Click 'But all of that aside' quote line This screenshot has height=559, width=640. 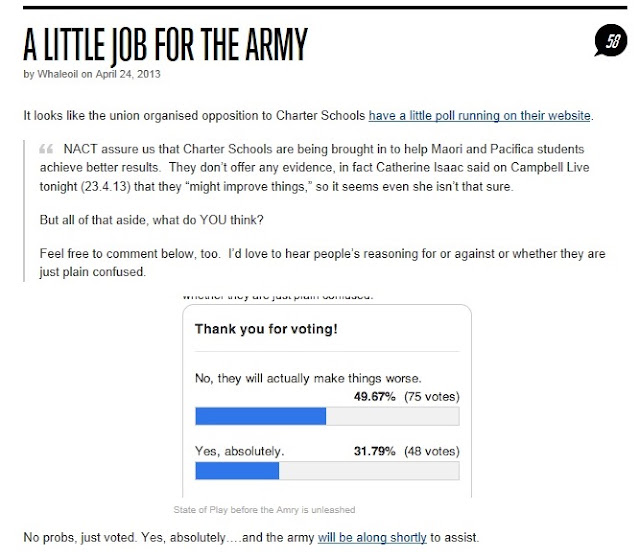coord(151,220)
